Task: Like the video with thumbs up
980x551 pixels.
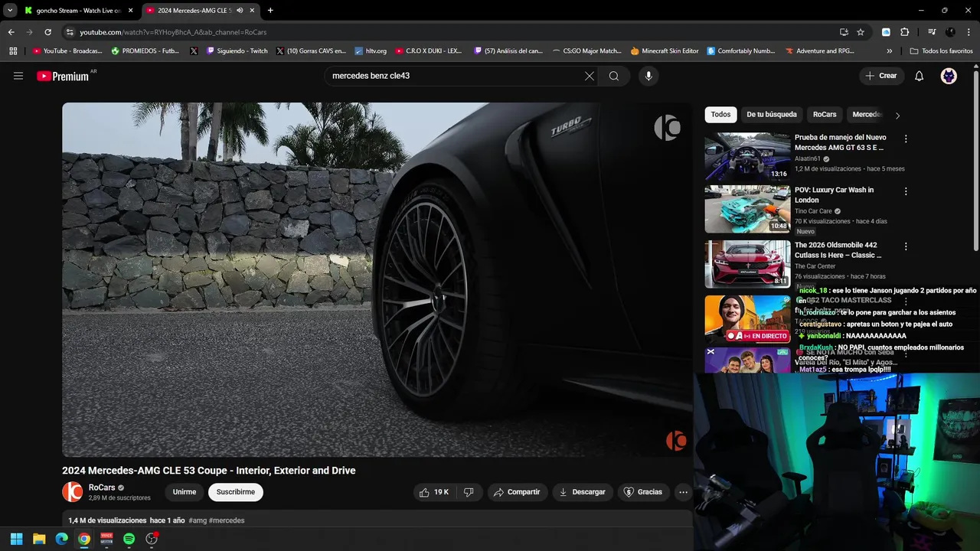Action: pyautogui.click(x=434, y=492)
